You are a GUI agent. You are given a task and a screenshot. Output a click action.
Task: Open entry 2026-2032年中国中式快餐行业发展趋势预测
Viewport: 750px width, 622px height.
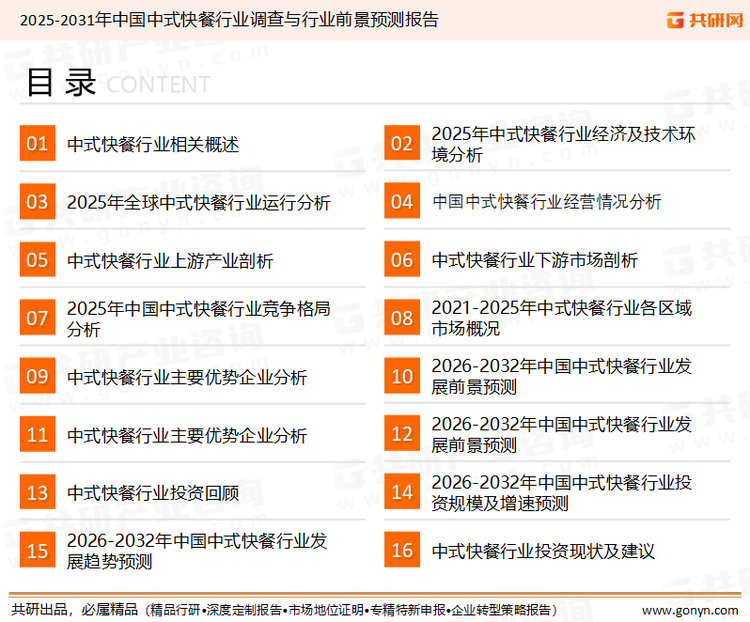[x=197, y=551]
